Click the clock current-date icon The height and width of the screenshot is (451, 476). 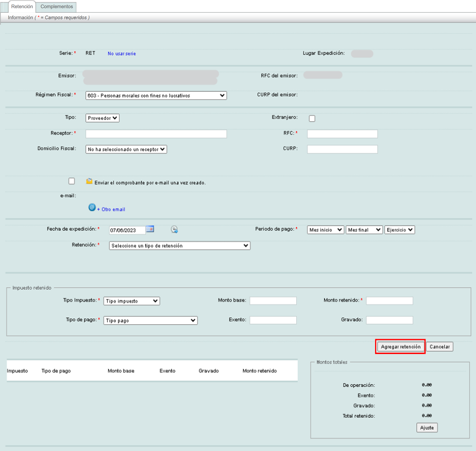click(x=174, y=230)
